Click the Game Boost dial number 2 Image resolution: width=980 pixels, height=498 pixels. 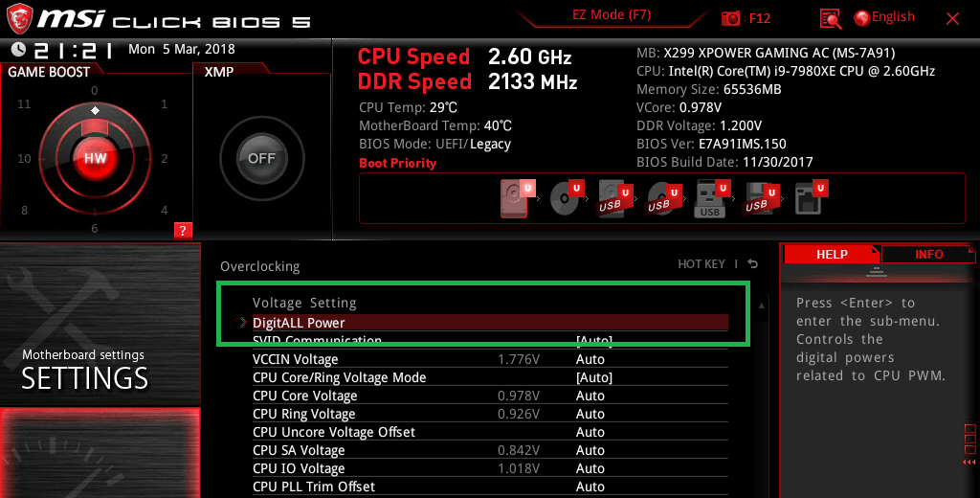165,159
